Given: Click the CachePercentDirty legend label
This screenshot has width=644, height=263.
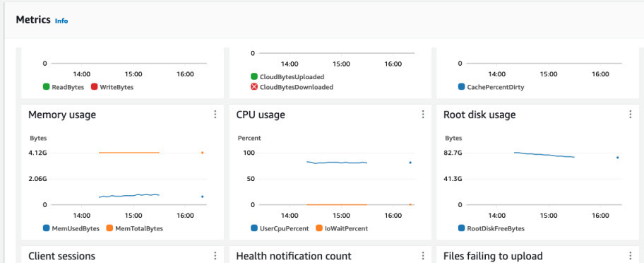Looking at the screenshot, I should [496, 87].
